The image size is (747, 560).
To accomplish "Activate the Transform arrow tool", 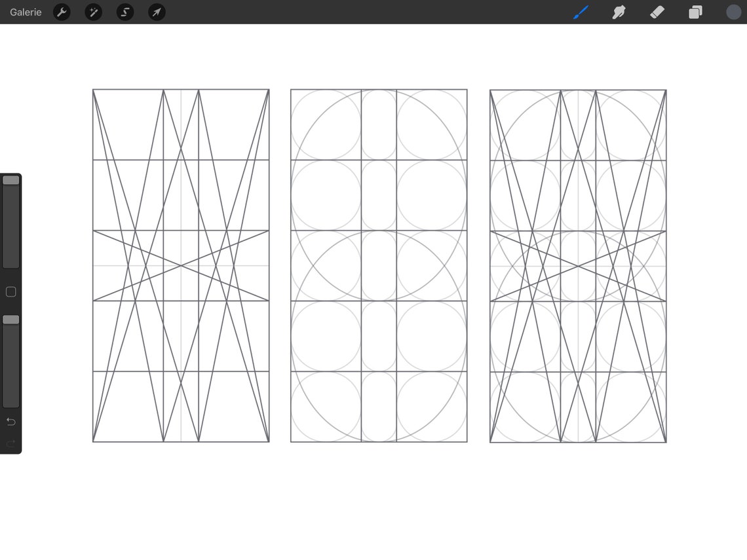I will [156, 12].
